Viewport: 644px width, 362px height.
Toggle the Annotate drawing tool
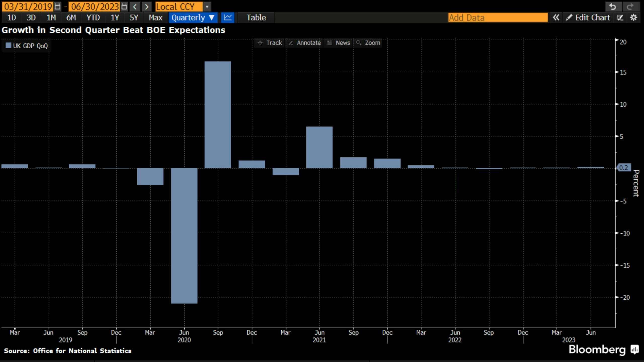pyautogui.click(x=305, y=43)
